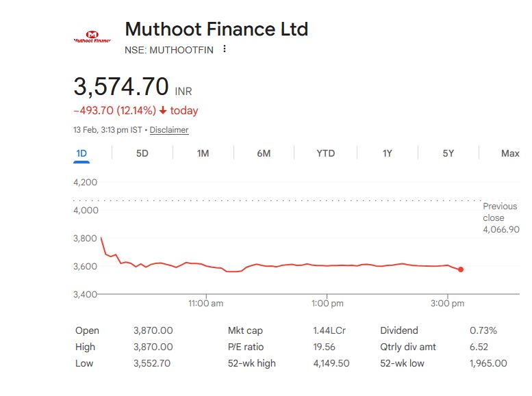Click the Previous close label
The width and height of the screenshot is (532, 396).
500,212
